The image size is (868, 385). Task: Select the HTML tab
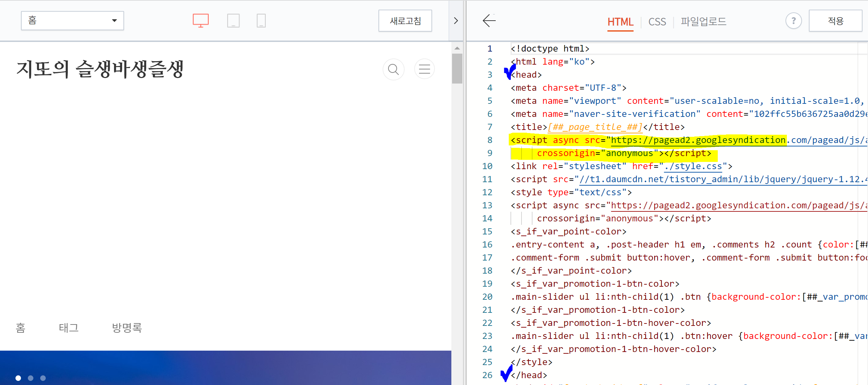(x=620, y=22)
